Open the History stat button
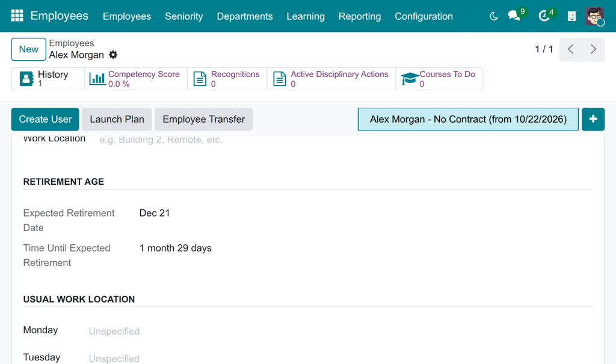Viewport: 616px width, 364px height. pyautogui.click(x=48, y=79)
